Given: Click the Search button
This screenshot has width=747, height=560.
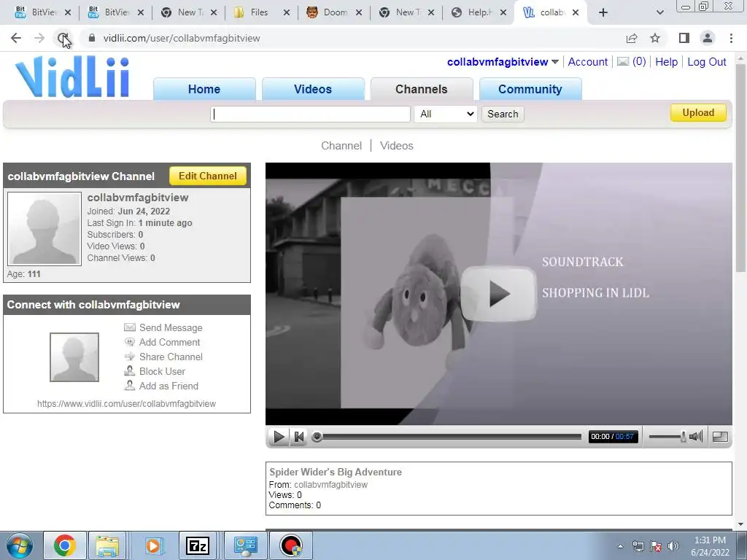Looking at the screenshot, I should (x=503, y=114).
